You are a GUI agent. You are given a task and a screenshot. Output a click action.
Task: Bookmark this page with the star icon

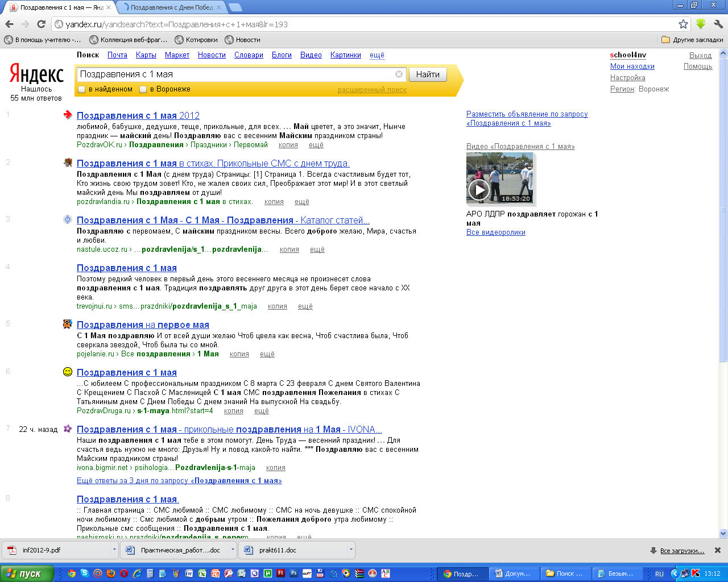click(x=683, y=24)
